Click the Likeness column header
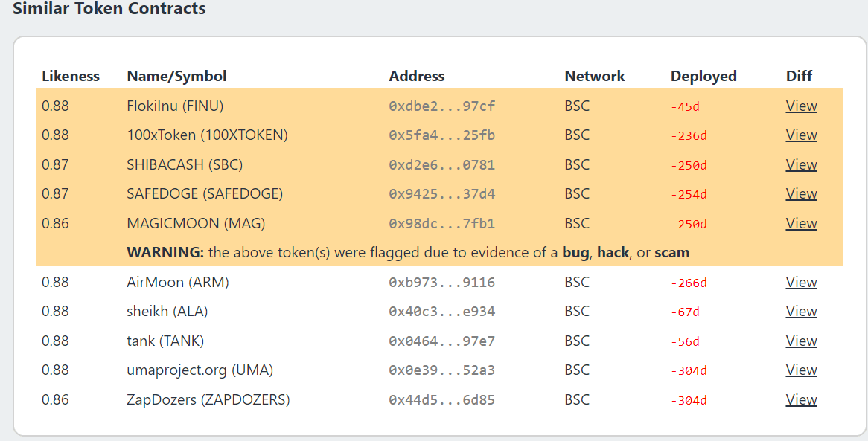868x441 pixels. pos(71,76)
